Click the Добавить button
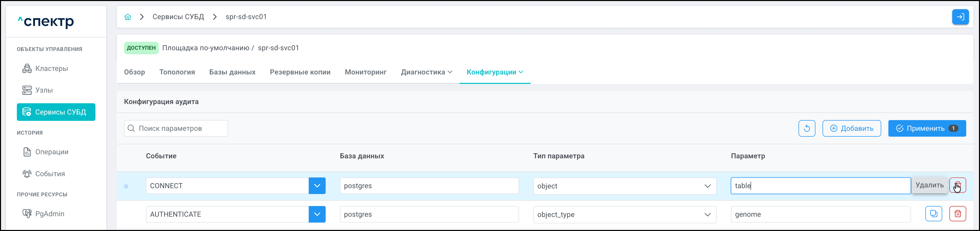The width and height of the screenshot is (980, 231). pos(851,129)
